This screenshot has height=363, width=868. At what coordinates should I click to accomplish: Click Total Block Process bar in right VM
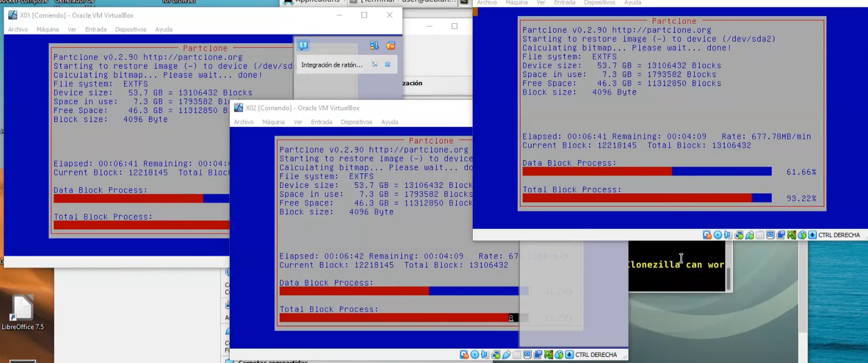647,198
